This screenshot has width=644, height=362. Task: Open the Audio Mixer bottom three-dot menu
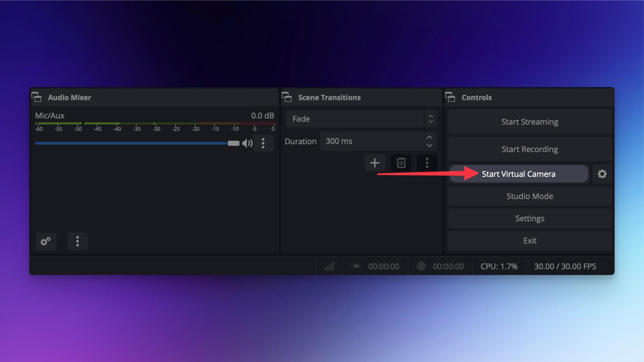pos(77,241)
